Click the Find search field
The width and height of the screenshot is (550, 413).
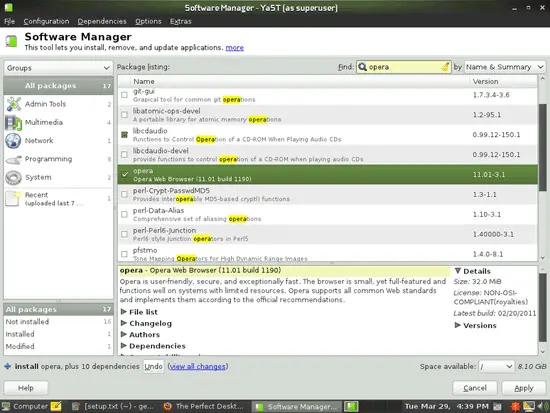pos(403,67)
